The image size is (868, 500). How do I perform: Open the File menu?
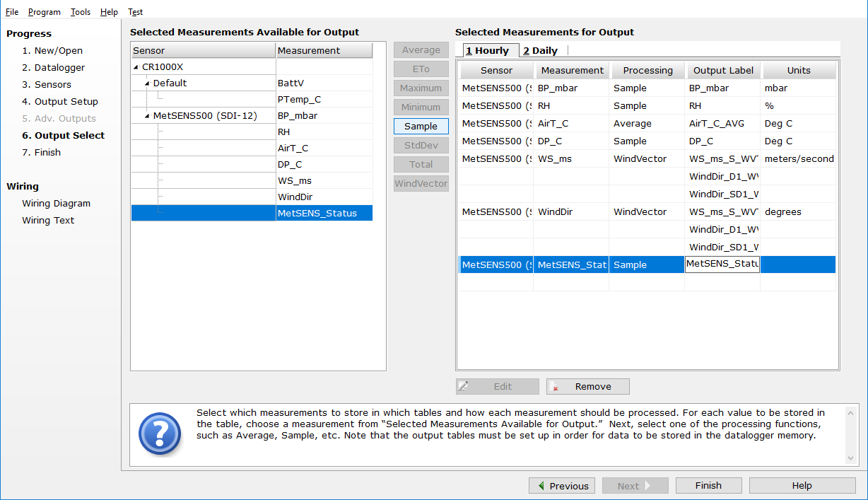pyautogui.click(x=12, y=12)
